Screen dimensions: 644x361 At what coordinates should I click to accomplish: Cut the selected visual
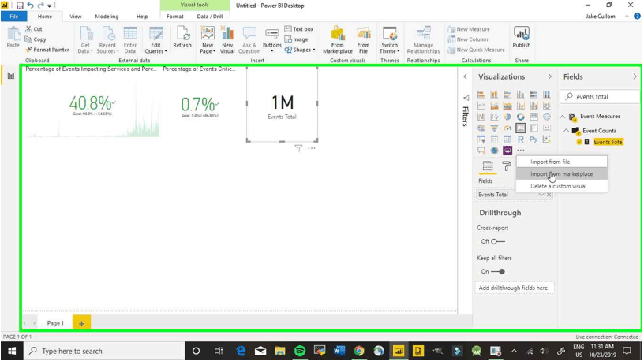(x=34, y=28)
